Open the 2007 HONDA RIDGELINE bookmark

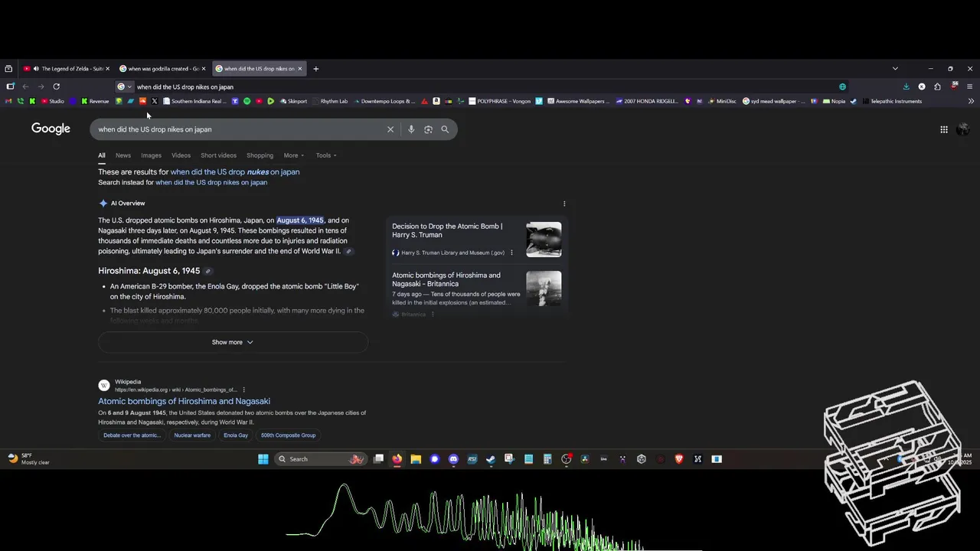646,101
